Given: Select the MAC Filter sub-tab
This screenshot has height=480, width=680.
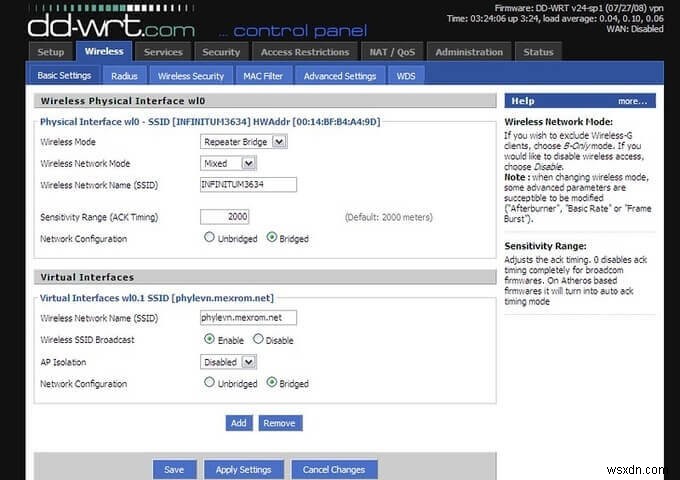Looking at the screenshot, I should (x=263, y=76).
